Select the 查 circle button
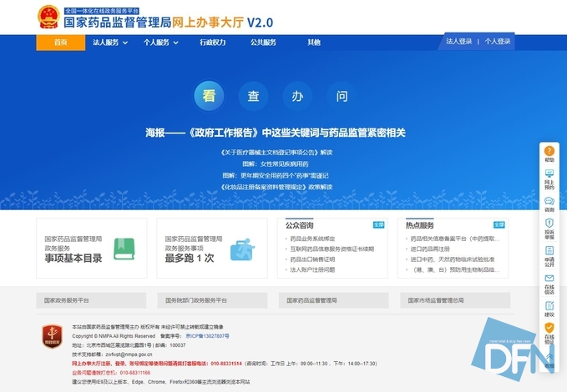 tap(253, 96)
